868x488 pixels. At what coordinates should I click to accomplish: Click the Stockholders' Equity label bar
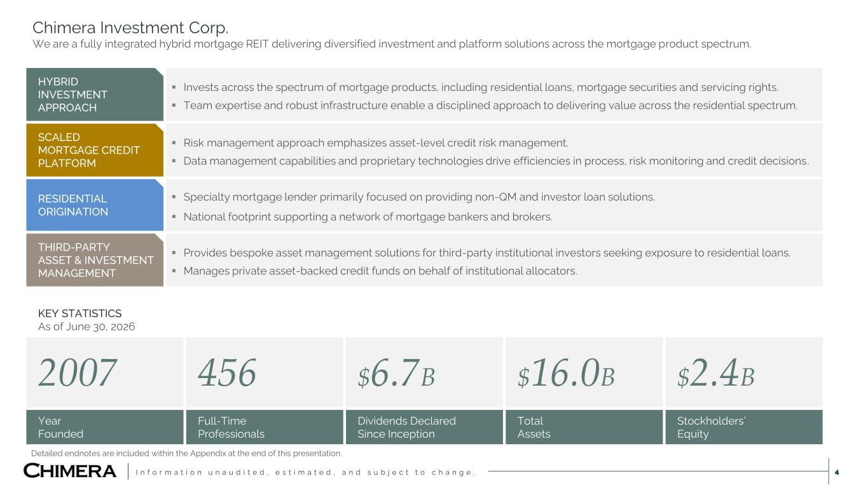pyautogui.click(x=743, y=427)
